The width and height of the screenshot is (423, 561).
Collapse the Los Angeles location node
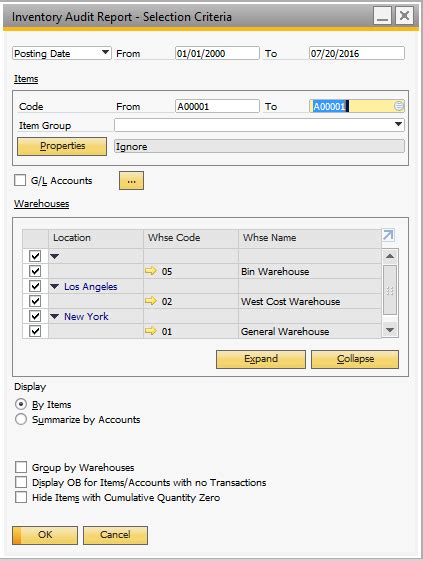point(54,286)
